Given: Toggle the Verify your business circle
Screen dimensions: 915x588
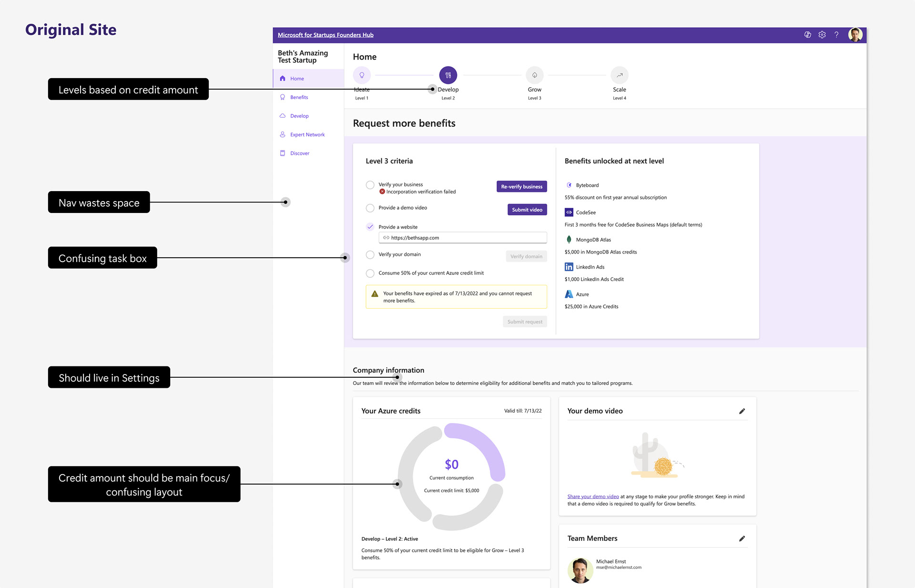Looking at the screenshot, I should (x=370, y=185).
